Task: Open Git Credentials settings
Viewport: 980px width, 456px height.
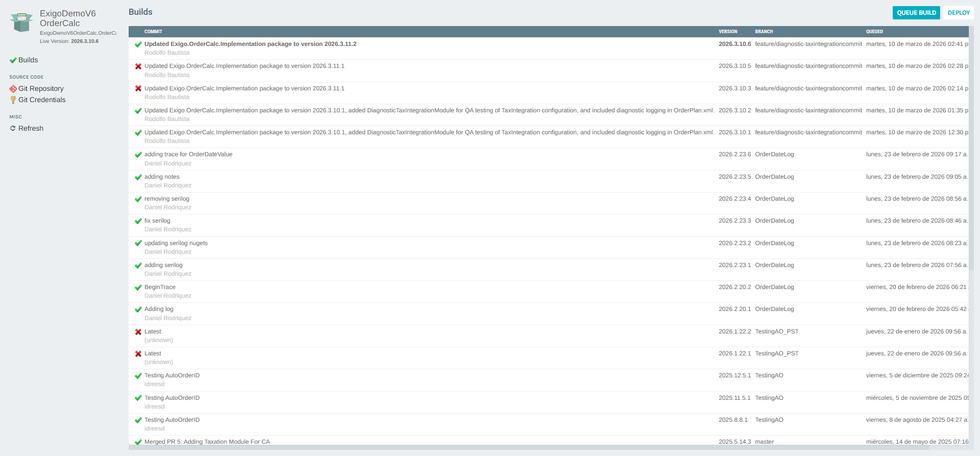Action: 42,100
